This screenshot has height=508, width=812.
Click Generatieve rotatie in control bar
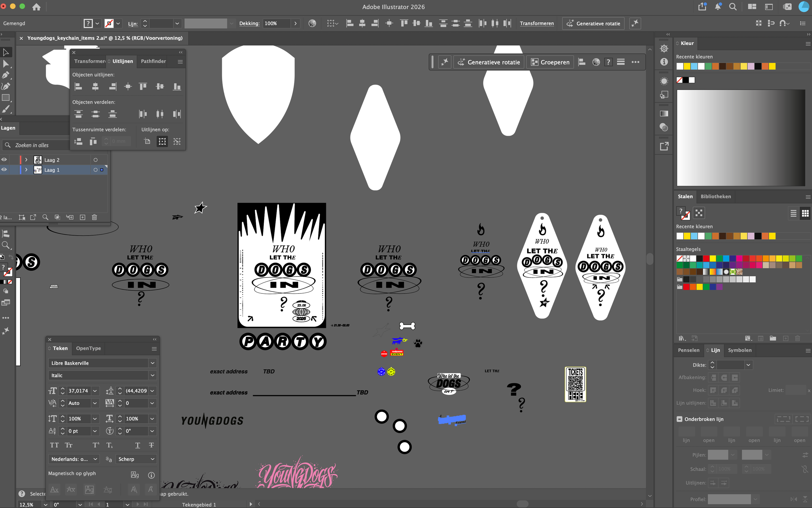click(593, 23)
